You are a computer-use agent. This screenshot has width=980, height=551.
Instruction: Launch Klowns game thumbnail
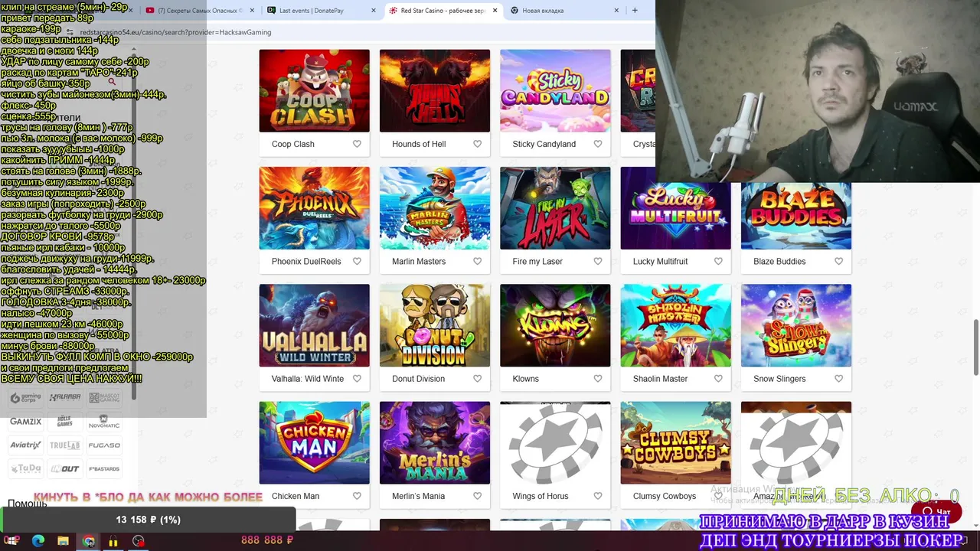555,325
